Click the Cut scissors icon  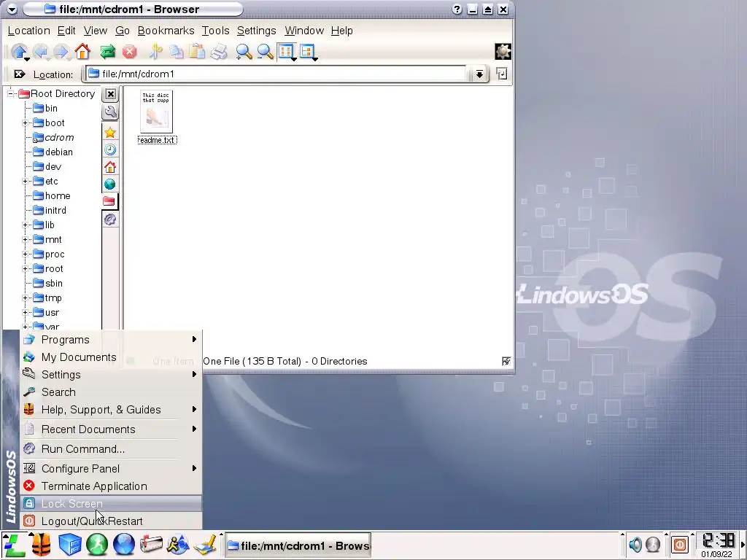[x=155, y=52]
